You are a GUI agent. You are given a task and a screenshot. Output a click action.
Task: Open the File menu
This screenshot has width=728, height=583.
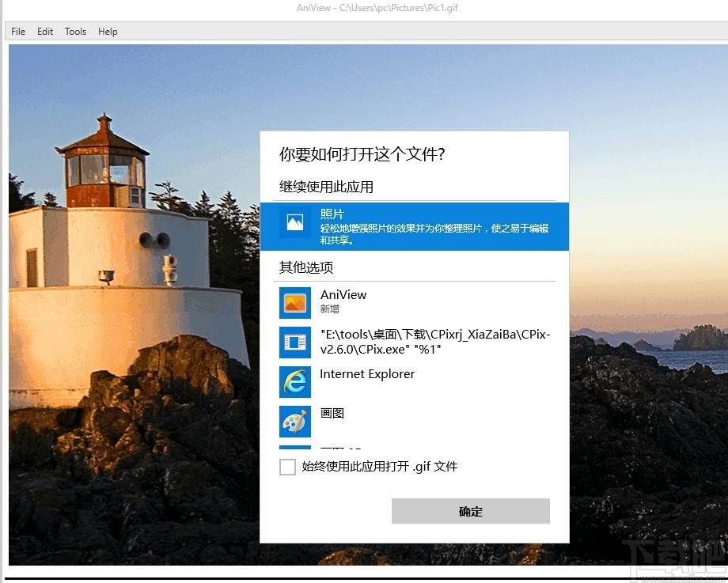[17, 31]
